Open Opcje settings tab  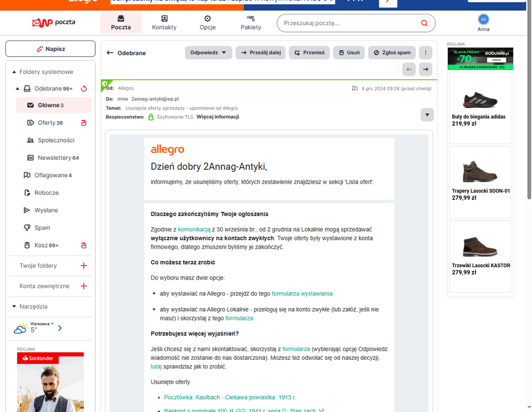(x=208, y=23)
